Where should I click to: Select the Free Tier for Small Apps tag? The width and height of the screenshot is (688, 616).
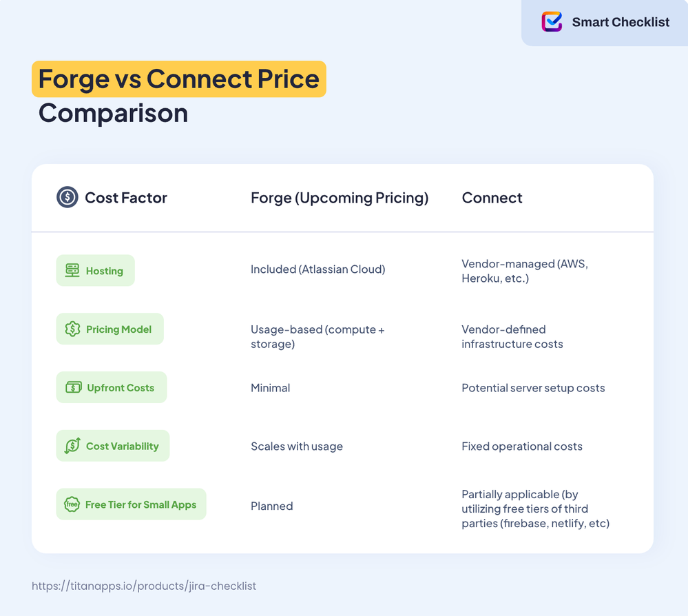[x=131, y=504]
